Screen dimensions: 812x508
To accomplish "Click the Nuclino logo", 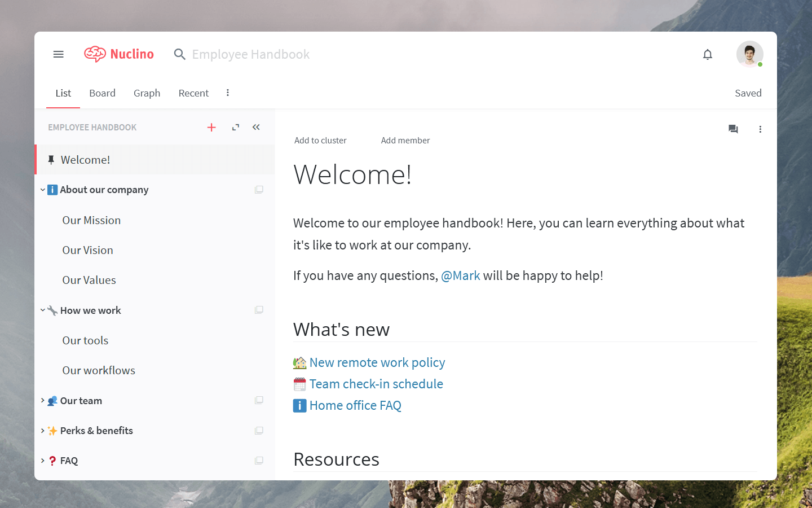I will (119, 54).
